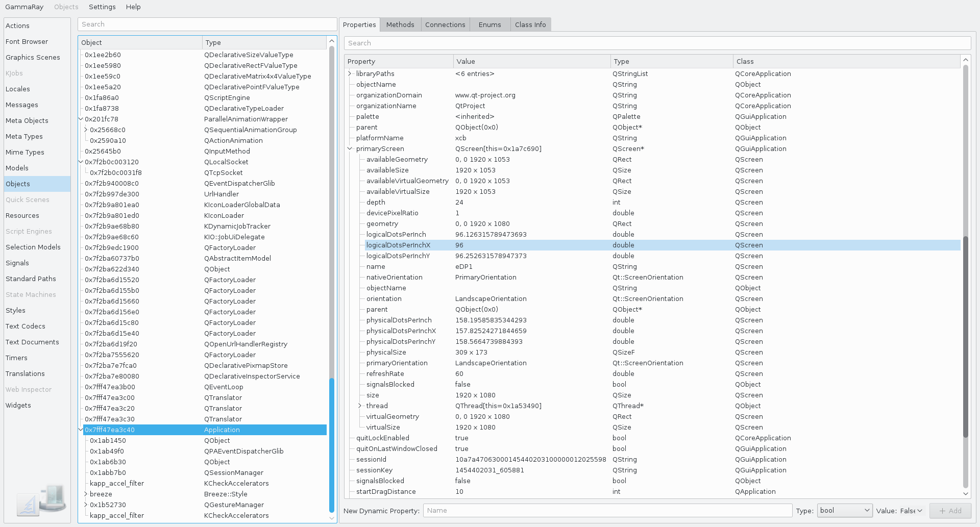Screen dimensions: 980x527
Task: Open the Type bool dropdown
Action: click(x=845, y=511)
